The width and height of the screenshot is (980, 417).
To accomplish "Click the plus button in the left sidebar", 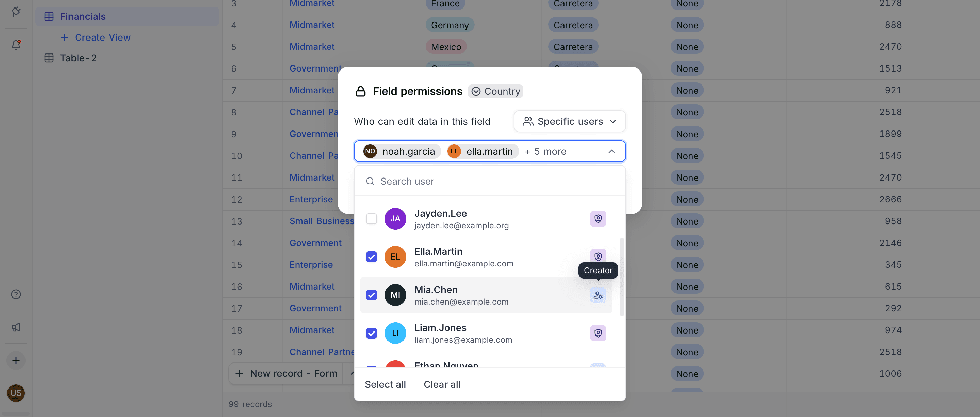I will pos(16,360).
